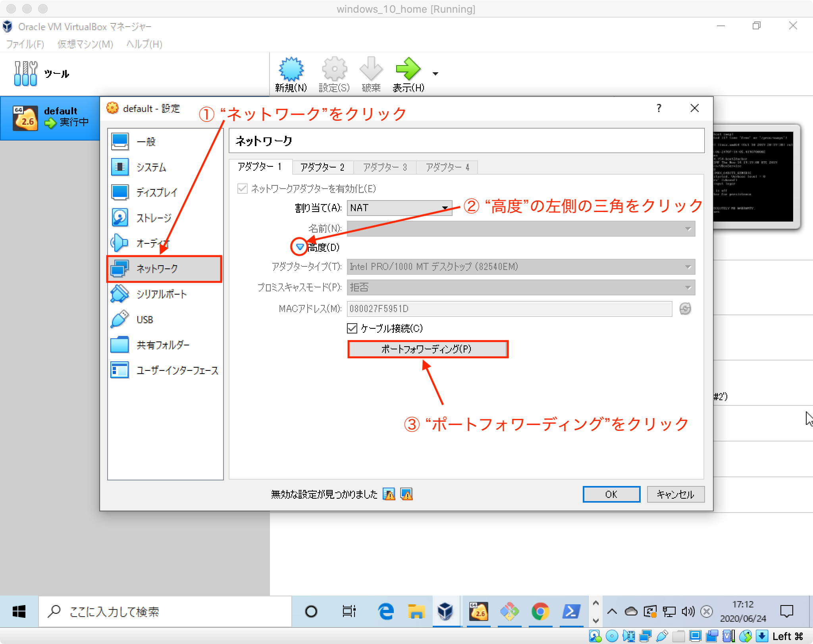
Task: Open the アダプタータイプ dropdown
Action: [x=520, y=267]
